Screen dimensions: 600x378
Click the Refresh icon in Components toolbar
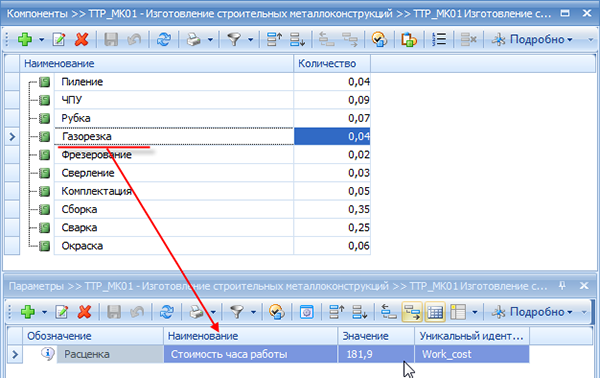point(164,39)
